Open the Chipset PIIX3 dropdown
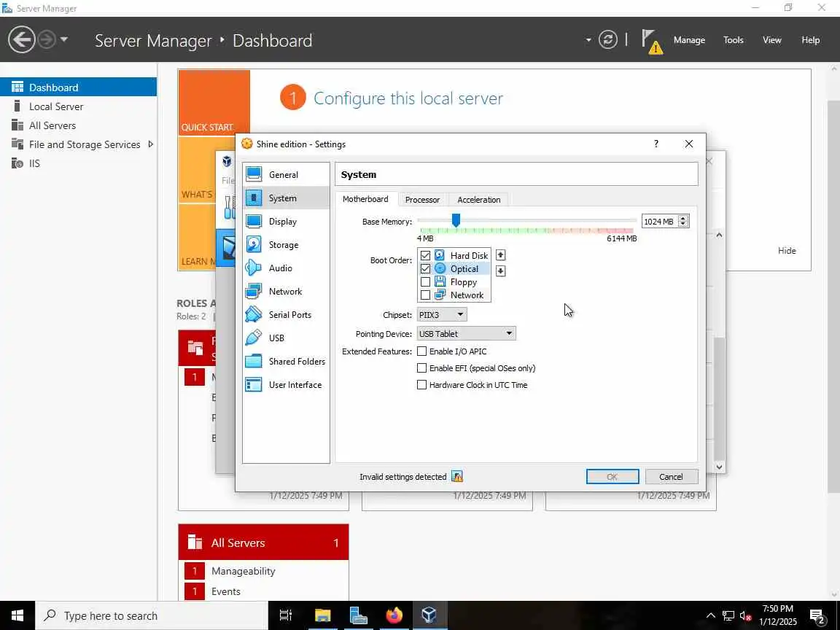 (442, 314)
